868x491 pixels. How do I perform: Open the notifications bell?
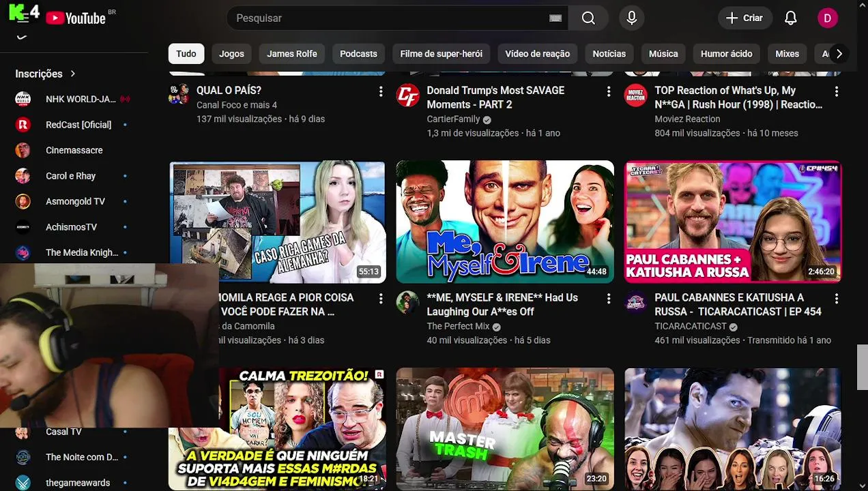pos(791,18)
